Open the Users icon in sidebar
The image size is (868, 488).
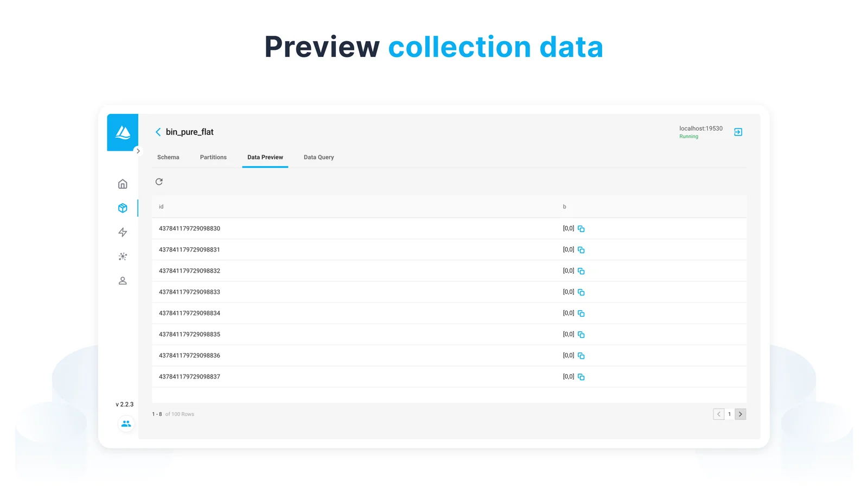[x=123, y=281]
